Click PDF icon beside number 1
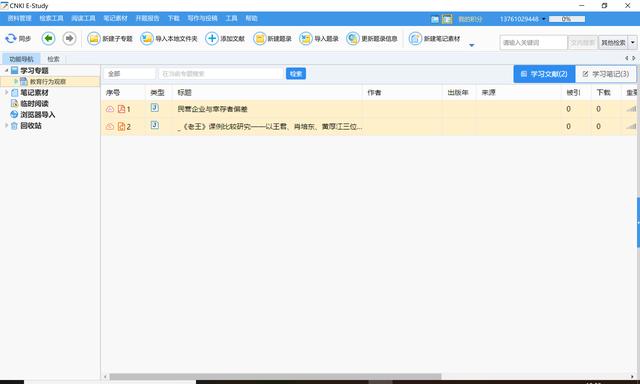 pyautogui.click(x=121, y=109)
